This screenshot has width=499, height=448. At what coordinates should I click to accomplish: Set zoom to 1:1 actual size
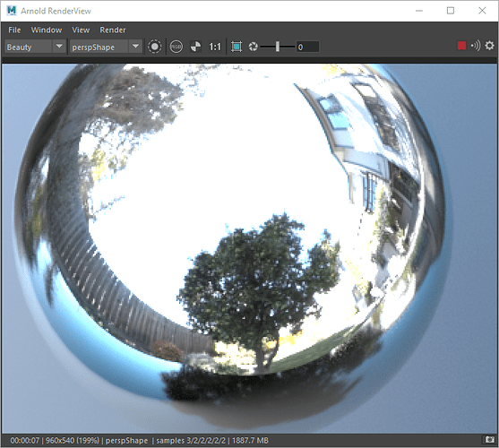(215, 47)
